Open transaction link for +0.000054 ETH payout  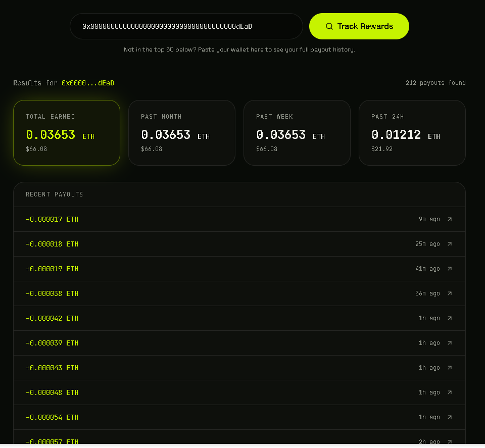pos(450,417)
